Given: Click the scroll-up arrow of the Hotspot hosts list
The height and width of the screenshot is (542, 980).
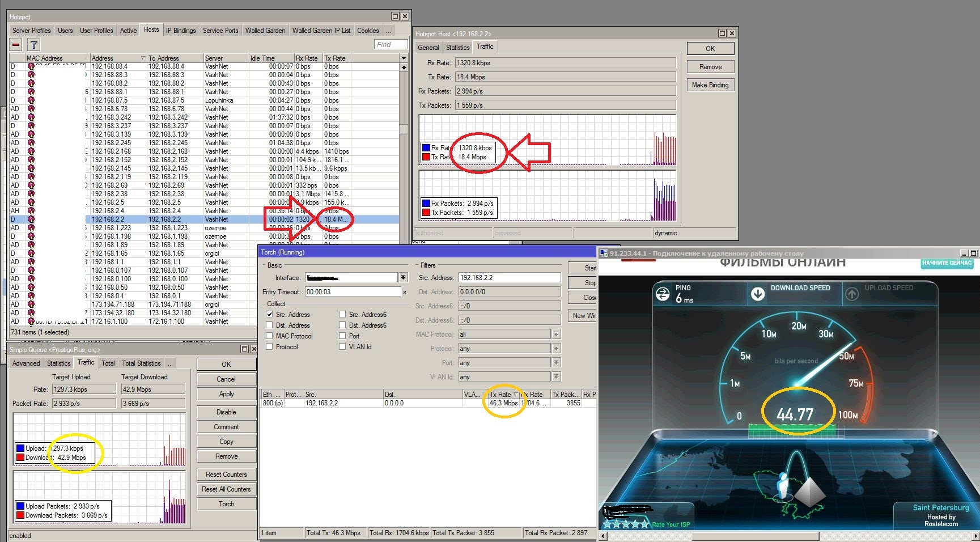Looking at the screenshot, I should pyautogui.click(x=404, y=67).
